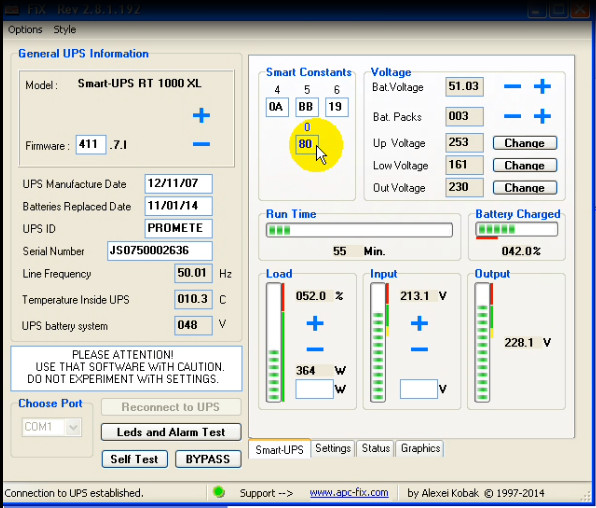Click the plus icon beside the Firmware model box
This screenshot has width=596, height=508.
201,115
